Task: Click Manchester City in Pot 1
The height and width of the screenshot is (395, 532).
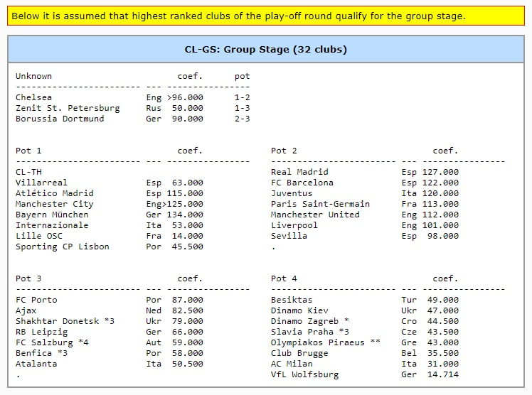Action: pyautogui.click(x=54, y=204)
